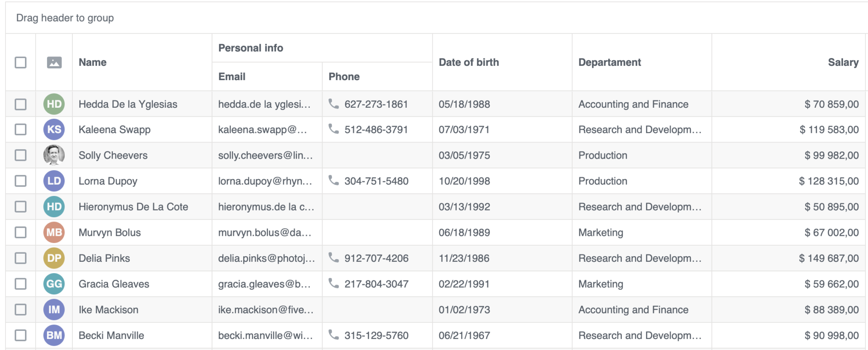This screenshot has height=350, width=868.
Task: Sort by the Name column header
Action: 142,62
